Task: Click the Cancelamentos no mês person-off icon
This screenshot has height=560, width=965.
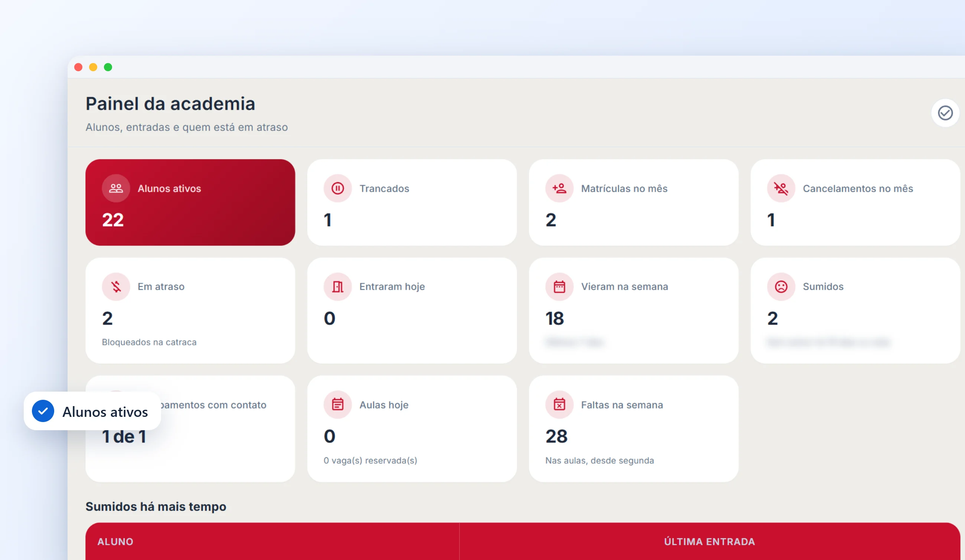Action: (x=781, y=188)
